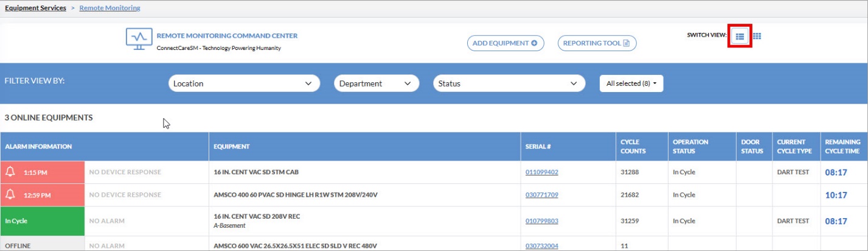Click the 3 Online Equipments heading

coord(49,118)
